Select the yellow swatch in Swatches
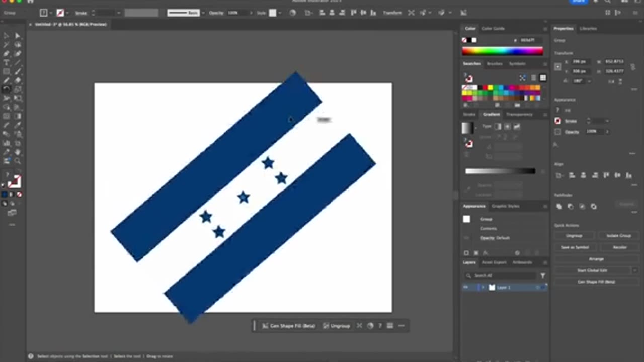This screenshot has height=362, width=644. (x=490, y=87)
